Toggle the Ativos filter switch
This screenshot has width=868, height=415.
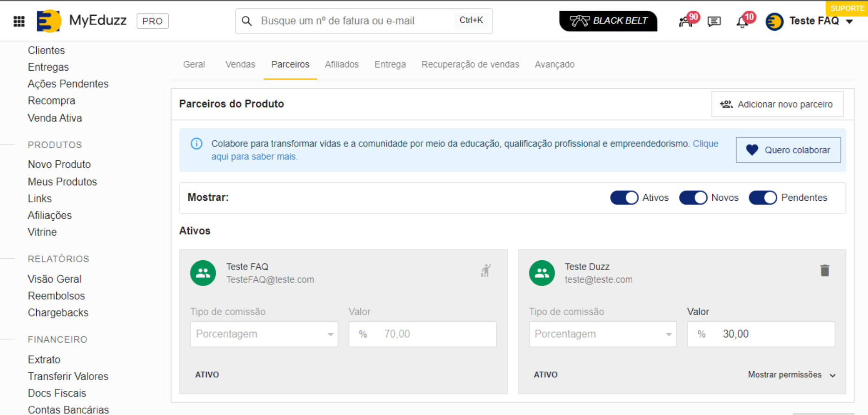624,198
